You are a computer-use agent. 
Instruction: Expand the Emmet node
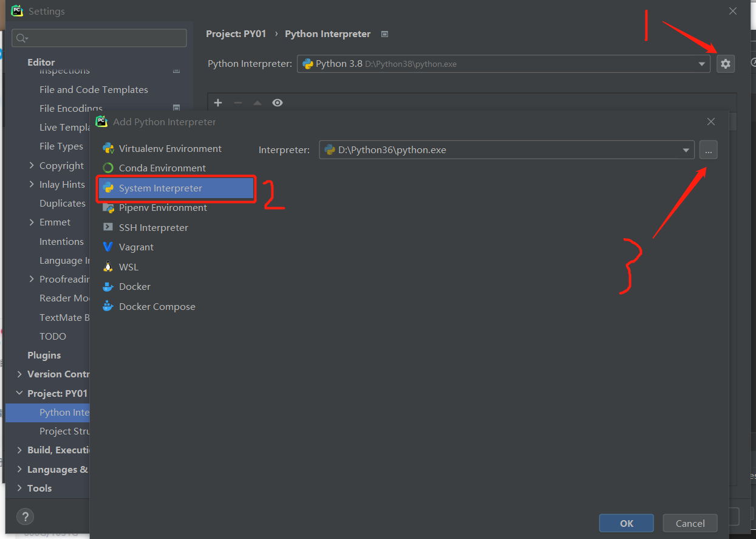click(x=32, y=222)
